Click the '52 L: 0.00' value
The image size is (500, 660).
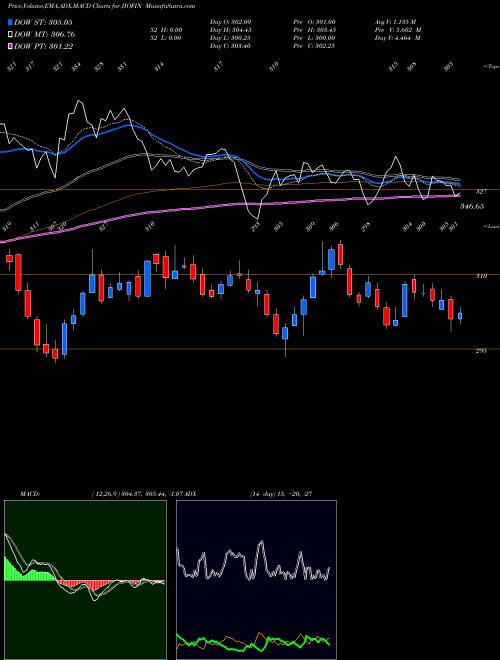(166, 38)
